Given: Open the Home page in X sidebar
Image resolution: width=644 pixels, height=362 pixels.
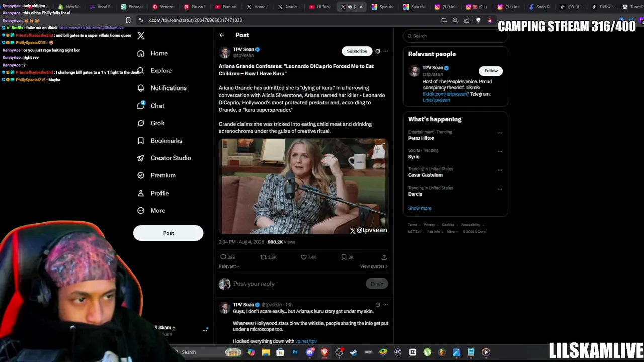Looking at the screenshot, I should 152,53.
